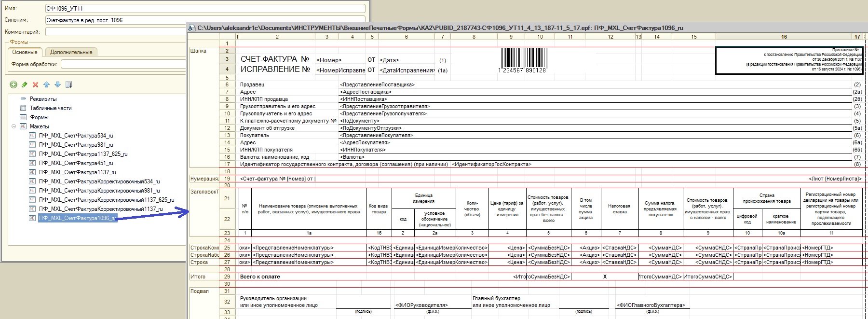This screenshot has width=868, height=319.
Task: Select layout ПФ_MXL_СчетФактура981_ru
Action: tap(76, 145)
